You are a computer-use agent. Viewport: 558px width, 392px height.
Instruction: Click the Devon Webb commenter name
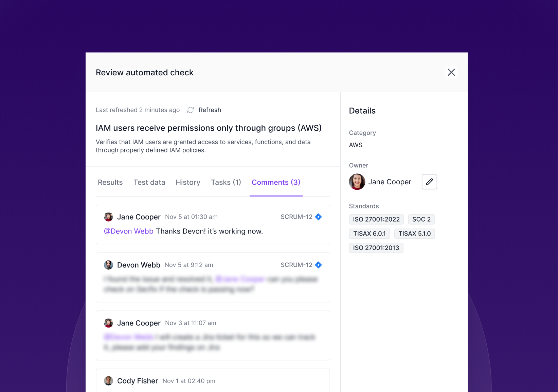pos(139,265)
